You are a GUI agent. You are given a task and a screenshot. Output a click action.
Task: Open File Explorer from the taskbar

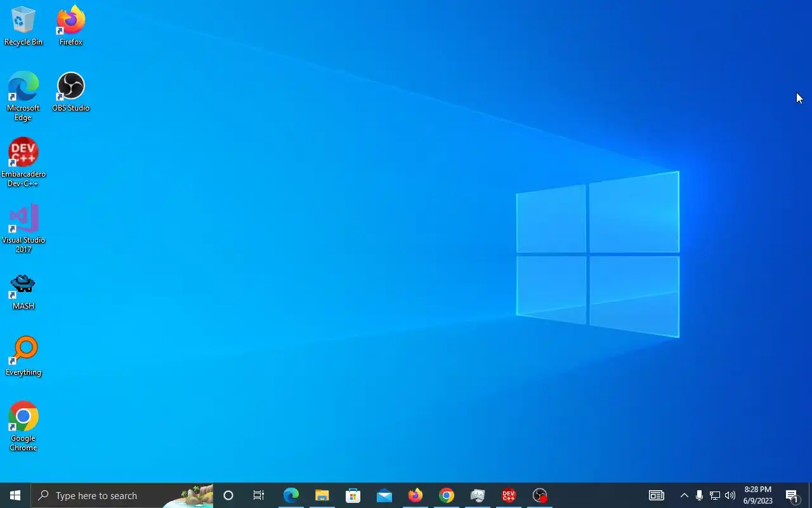[x=322, y=495]
